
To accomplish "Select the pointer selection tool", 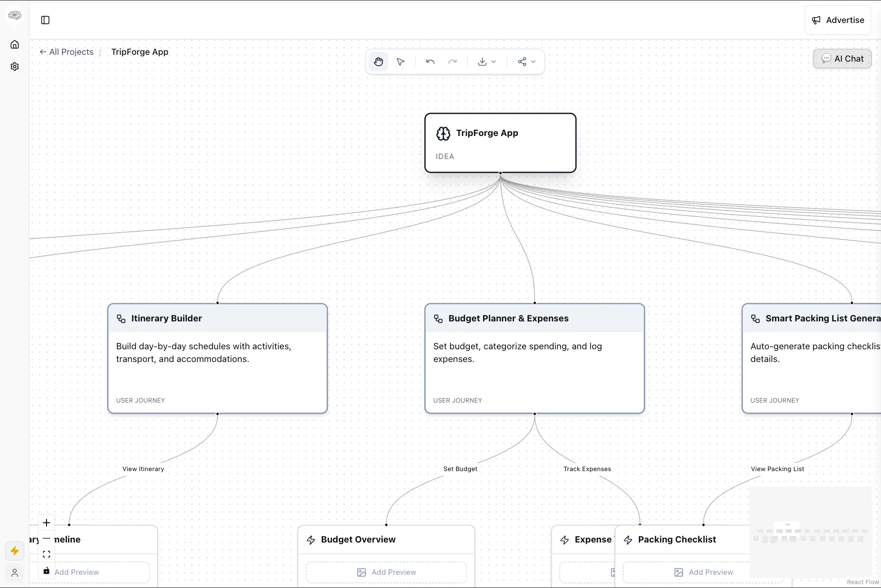I will pos(401,62).
